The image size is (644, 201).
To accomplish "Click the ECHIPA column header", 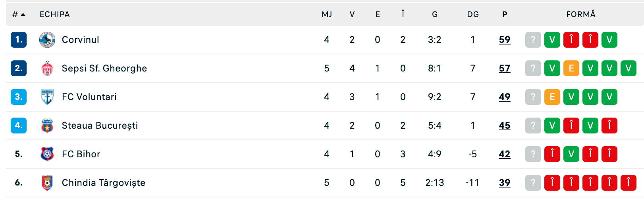I will coord(55,14).
